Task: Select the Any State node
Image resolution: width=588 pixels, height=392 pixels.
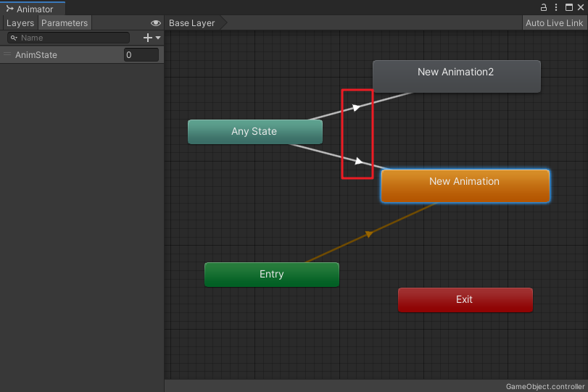Action: point(254,132)
